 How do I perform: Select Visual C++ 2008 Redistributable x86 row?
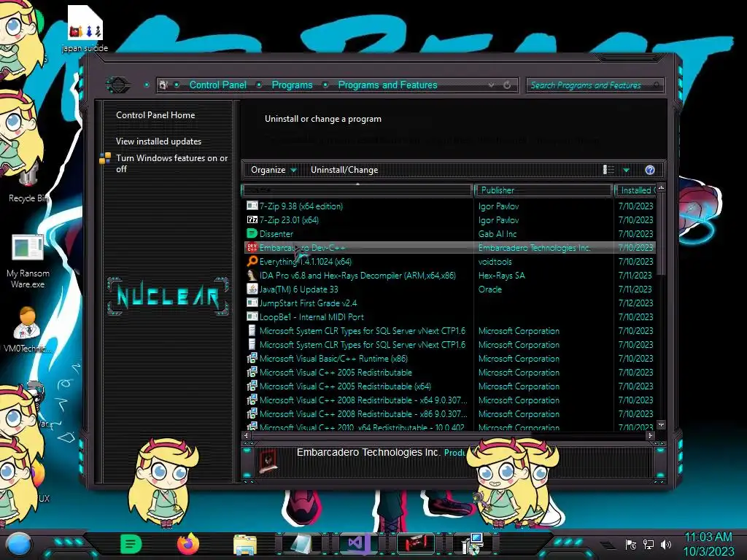449,413
